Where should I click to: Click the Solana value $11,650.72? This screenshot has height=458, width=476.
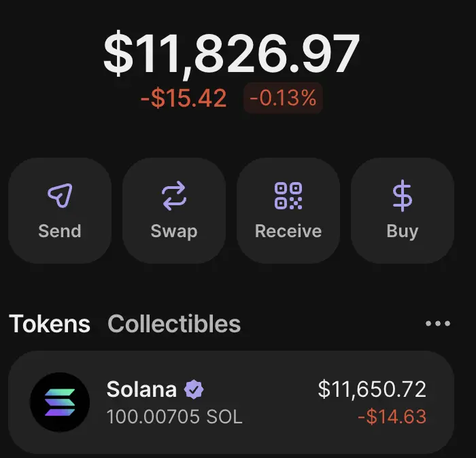point(372,389)
